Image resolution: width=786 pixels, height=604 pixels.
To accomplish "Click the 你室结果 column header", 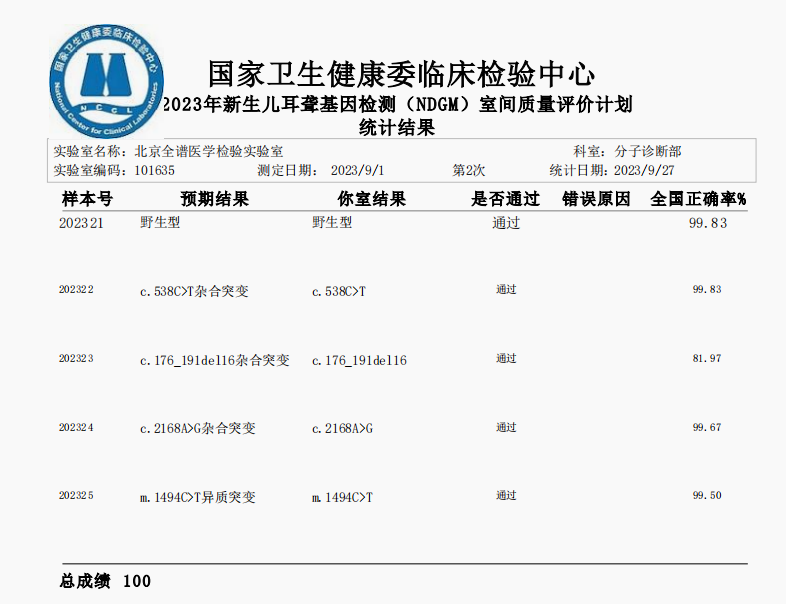I will (371, 199).
